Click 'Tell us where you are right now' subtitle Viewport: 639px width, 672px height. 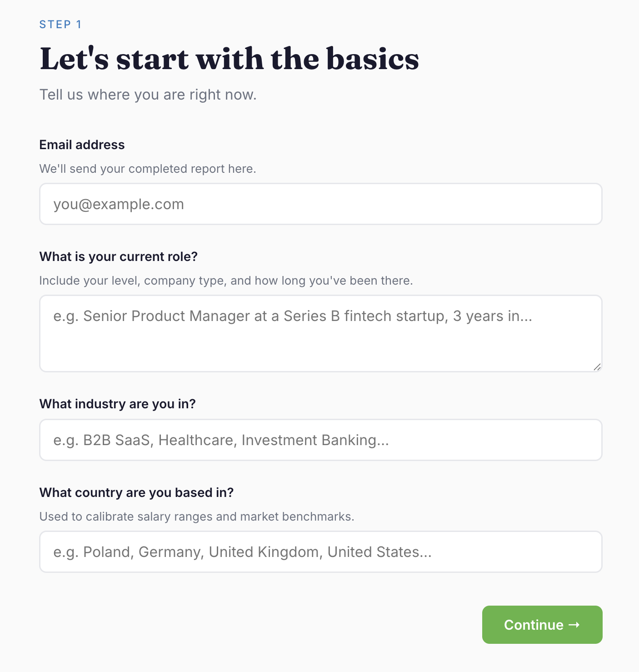point(148,95)
